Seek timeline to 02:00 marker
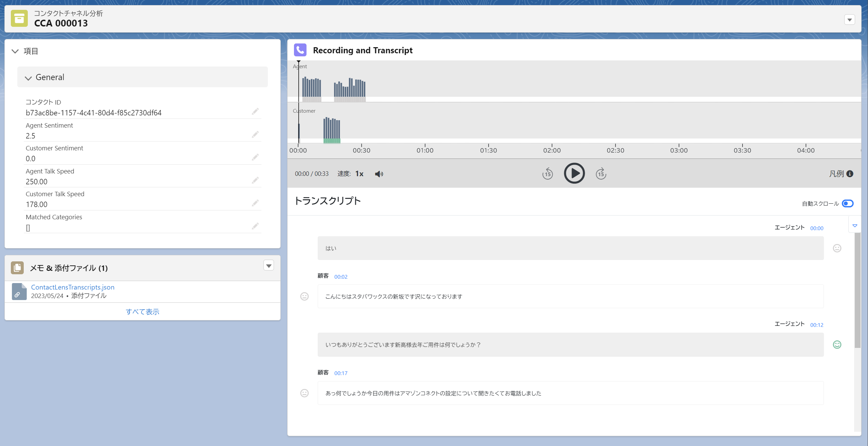 (x=552, y=150)
